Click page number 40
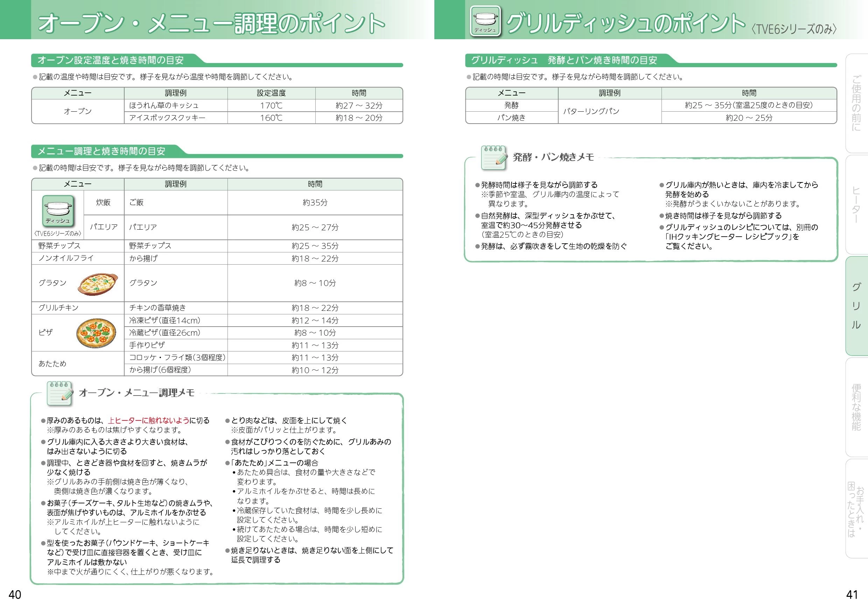Image resolution: width=868 pixels, height=614 pixels. (15, 595)
